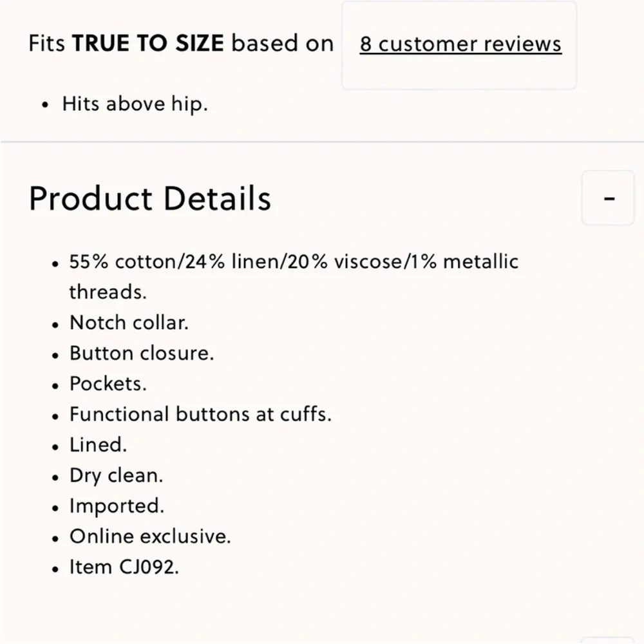The image size is (644, 644).
Task: Click the word 'metallic' in the fabric line
Action: point(480,262)
